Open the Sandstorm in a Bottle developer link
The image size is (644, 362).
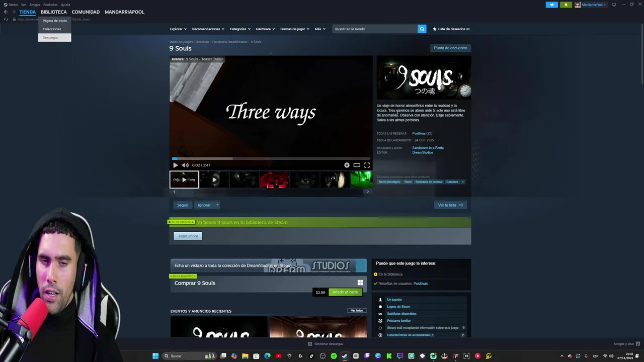(428, 148)
